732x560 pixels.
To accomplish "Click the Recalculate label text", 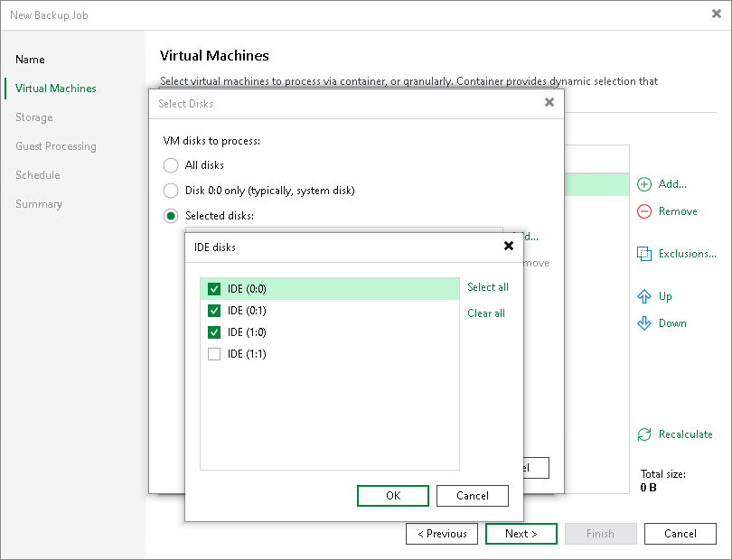I will tap(685, 434).
